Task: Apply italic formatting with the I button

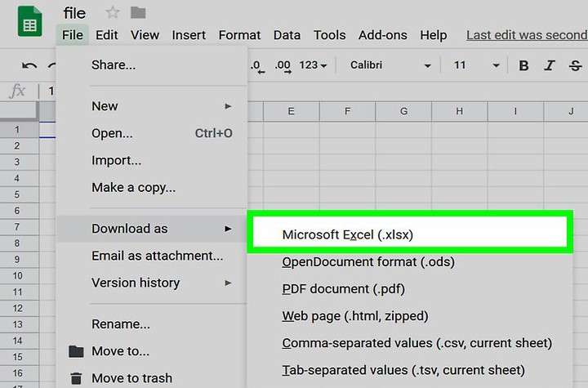Action: [550, 65]
